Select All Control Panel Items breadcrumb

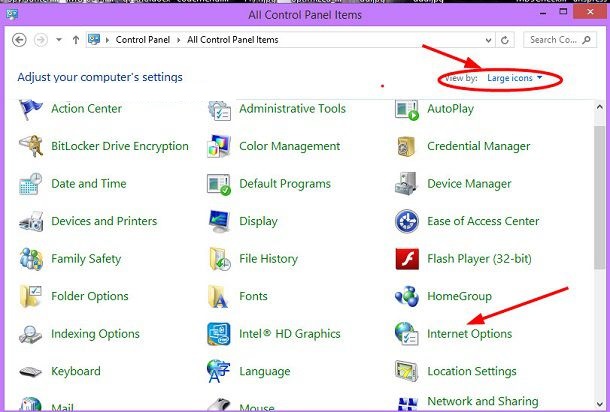229,40
